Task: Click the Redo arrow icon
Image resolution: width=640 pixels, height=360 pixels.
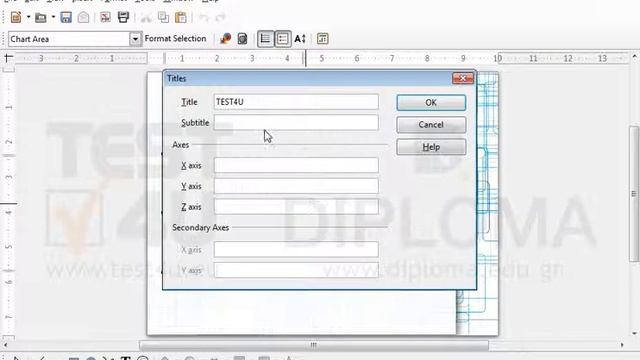Action: (x=220, y=17)
